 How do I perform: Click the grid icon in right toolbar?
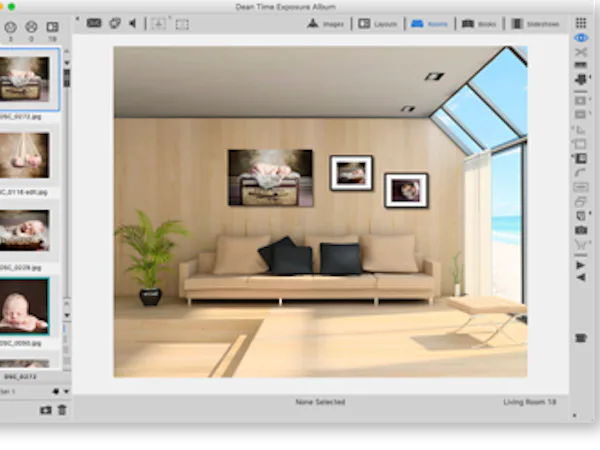(581, 23)
